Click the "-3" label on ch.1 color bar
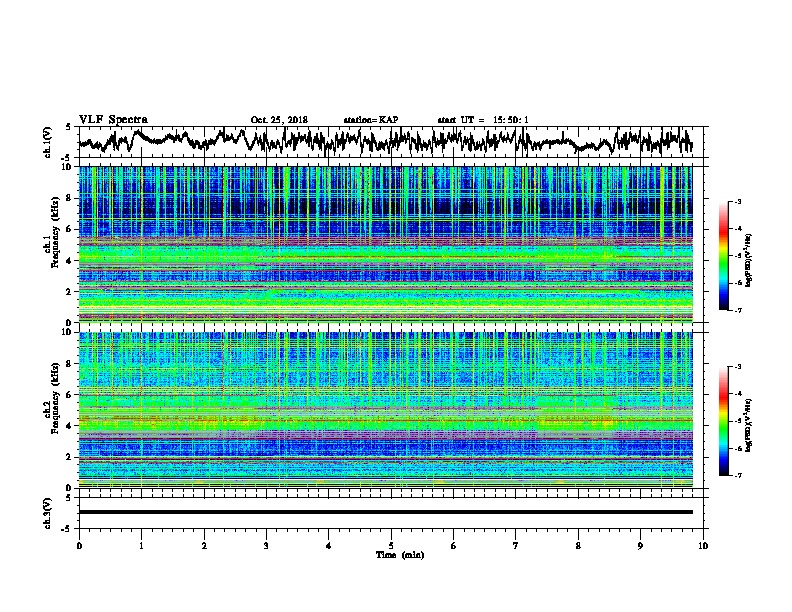 pyautogui.click(x=738, y=201)
